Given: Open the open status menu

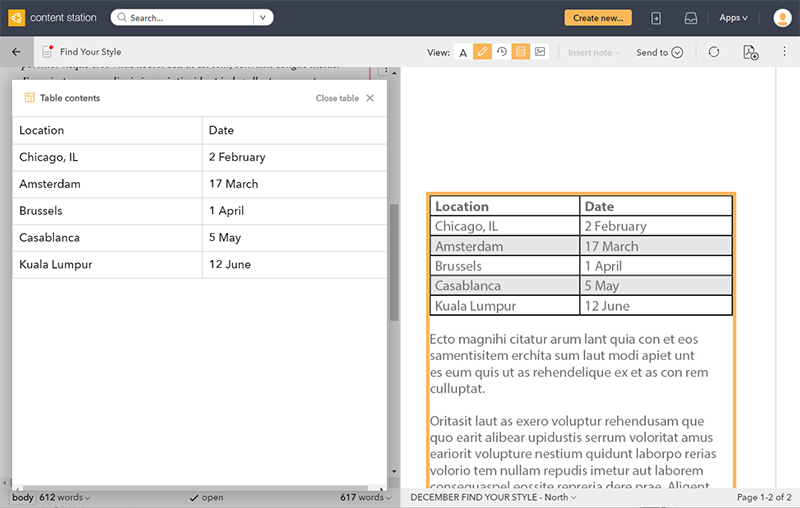Looking at the screenshot, I should tap(206, 497).
